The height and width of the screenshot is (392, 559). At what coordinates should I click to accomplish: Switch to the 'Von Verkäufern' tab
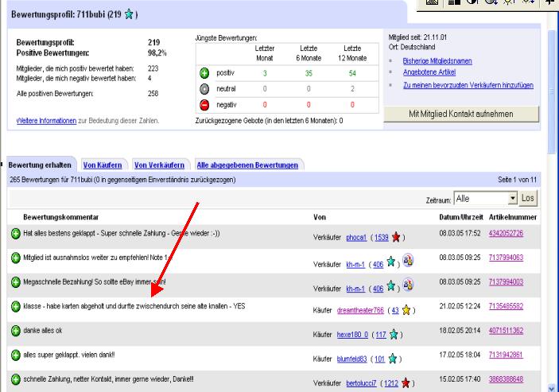[x=160, y=165]
